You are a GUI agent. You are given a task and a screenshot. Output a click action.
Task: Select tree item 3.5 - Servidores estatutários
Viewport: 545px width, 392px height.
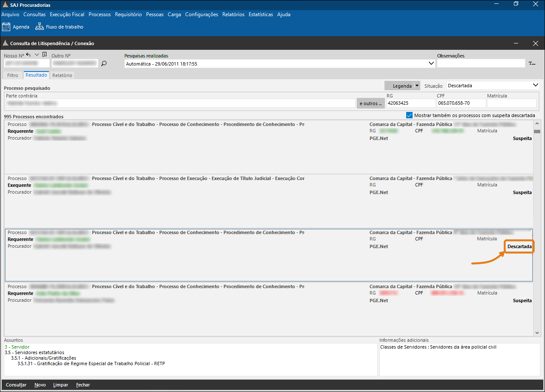click(x=34, y=352)
